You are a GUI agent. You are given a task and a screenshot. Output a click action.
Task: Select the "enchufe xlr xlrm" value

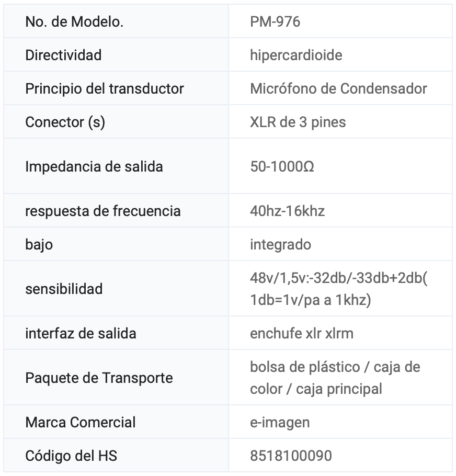click(302, 333)
